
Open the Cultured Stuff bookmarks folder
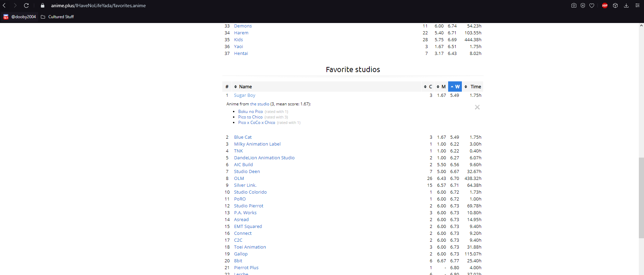tap(57, 17)
